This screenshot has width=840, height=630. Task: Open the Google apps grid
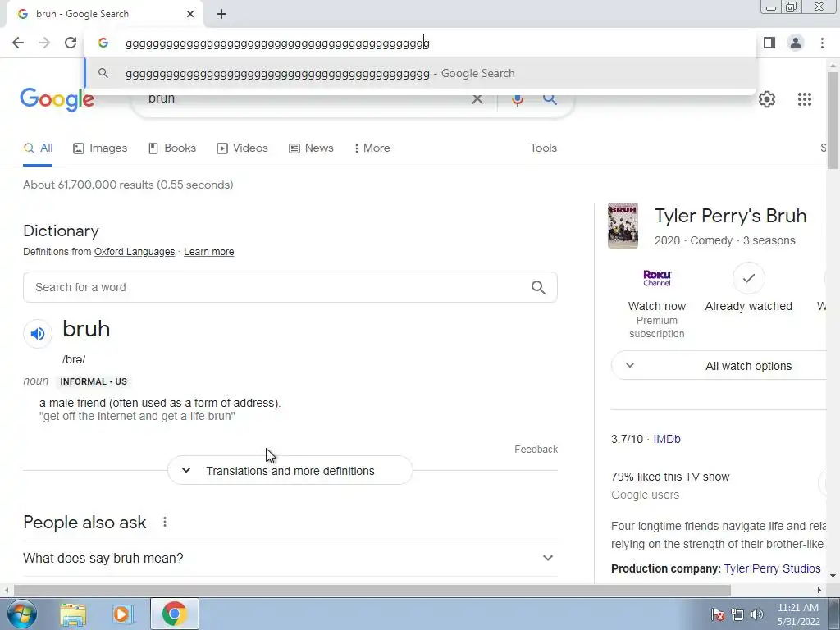point(804,99)
